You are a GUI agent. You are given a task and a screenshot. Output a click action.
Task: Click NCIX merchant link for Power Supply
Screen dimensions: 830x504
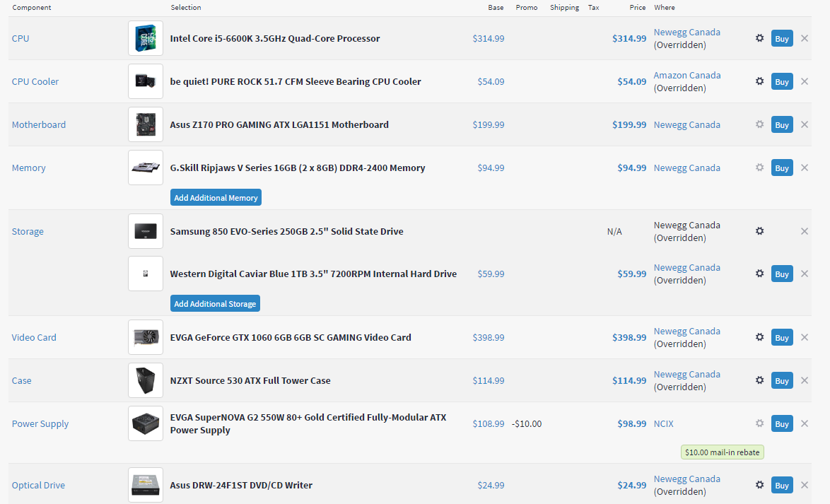coord(663,423)
